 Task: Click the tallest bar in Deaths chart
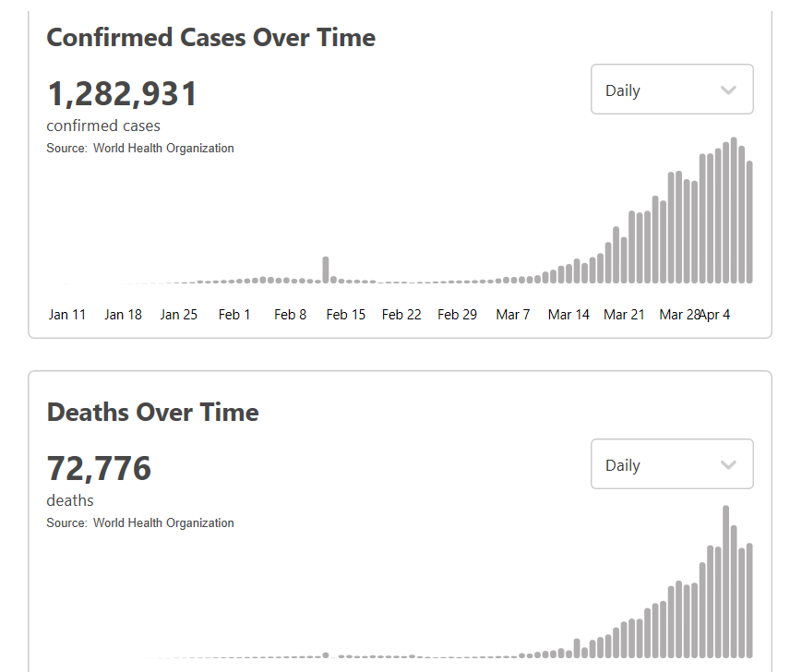[x=726, y=582]
